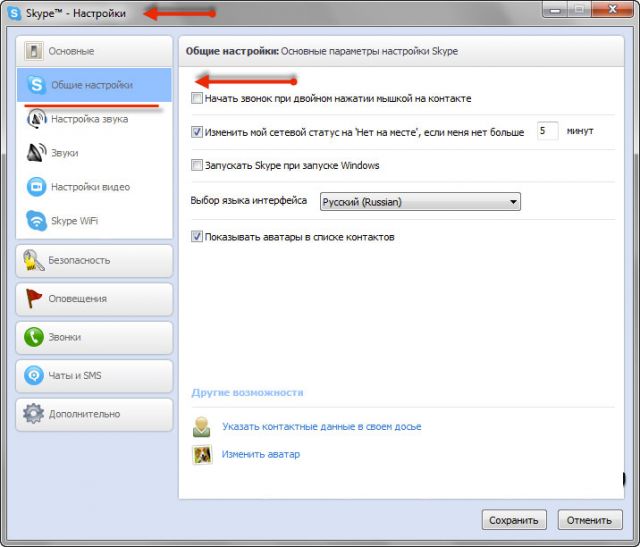The height and width of the screenshot is (547, 640).
Task: Enable Запускать Skype при запуске Windows
Action: pyautogui.click(x=197, y=165)
